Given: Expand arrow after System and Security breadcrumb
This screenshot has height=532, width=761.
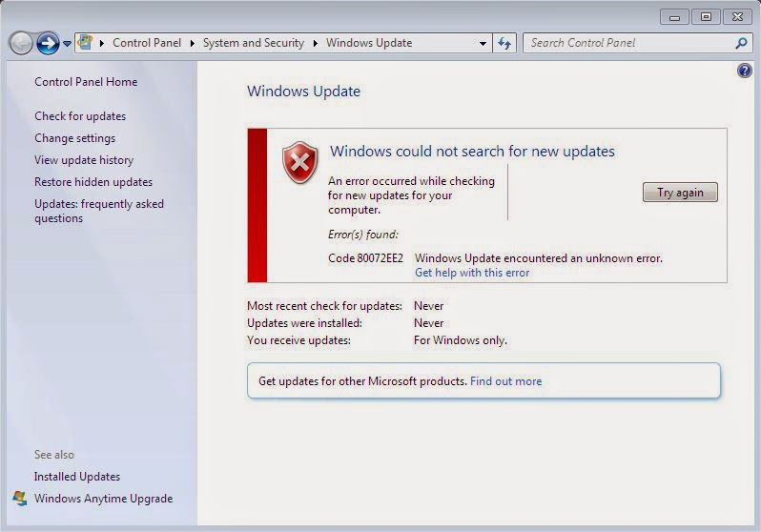Looking at the screenshot, I should pos(316,43).
